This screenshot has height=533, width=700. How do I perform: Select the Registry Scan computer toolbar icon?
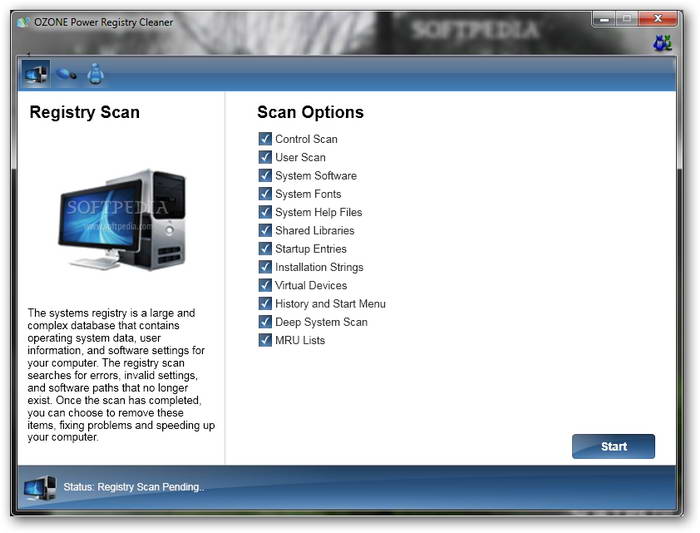[36, 74]
